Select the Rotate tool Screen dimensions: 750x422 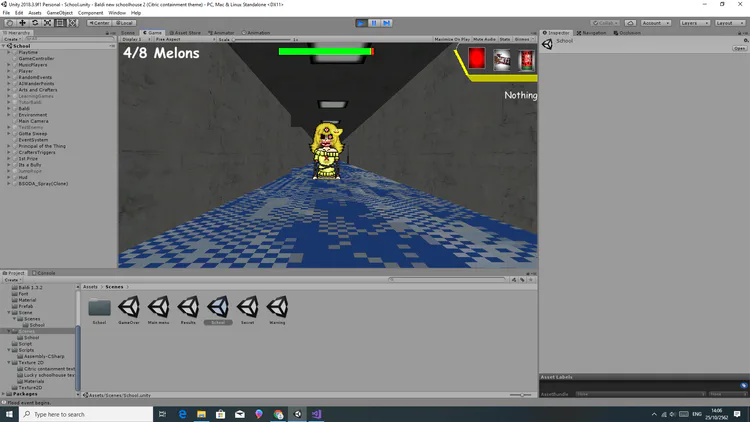click(x=35, y=23)
